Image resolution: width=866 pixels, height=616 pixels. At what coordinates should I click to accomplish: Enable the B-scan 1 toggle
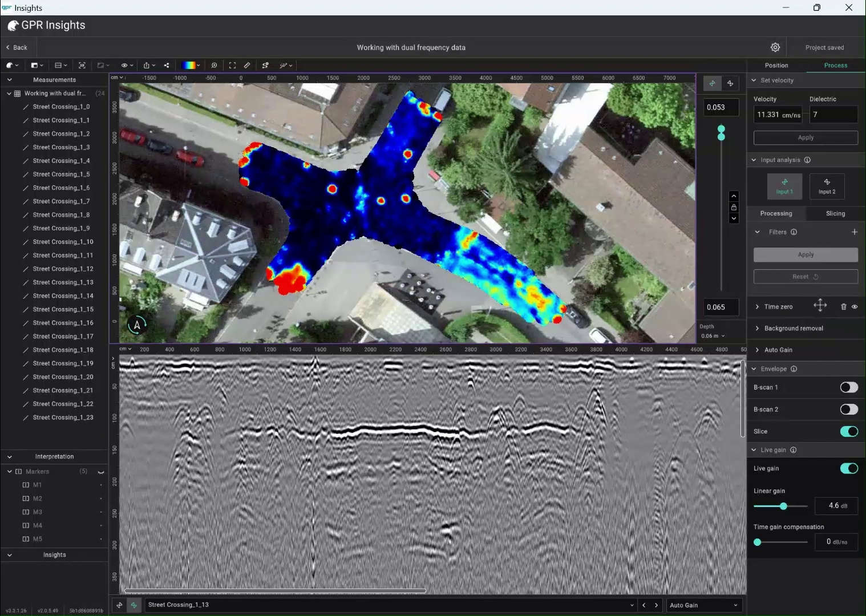(849, 387)
